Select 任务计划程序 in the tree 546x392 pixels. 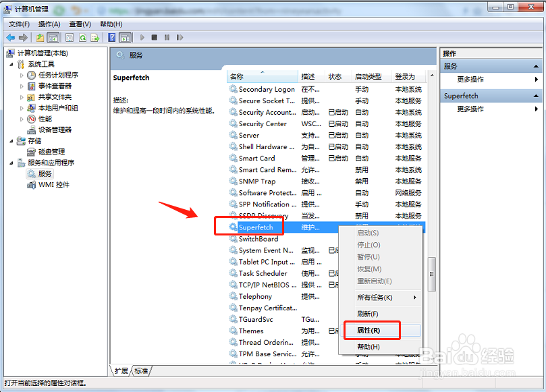(58, 75)
